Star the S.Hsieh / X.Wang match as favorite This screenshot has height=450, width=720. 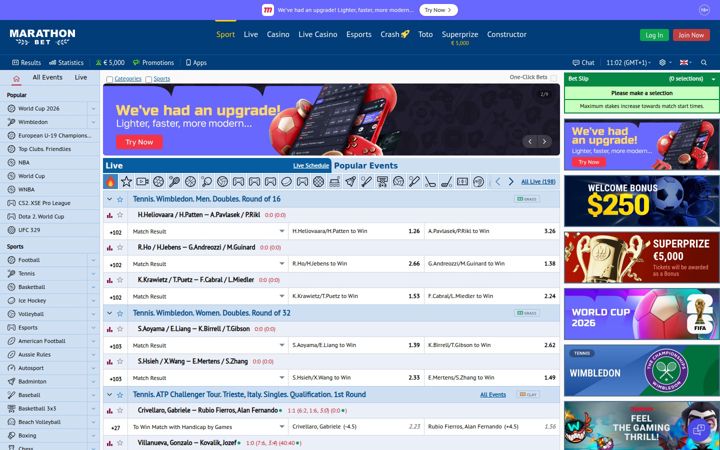point(120,362)
